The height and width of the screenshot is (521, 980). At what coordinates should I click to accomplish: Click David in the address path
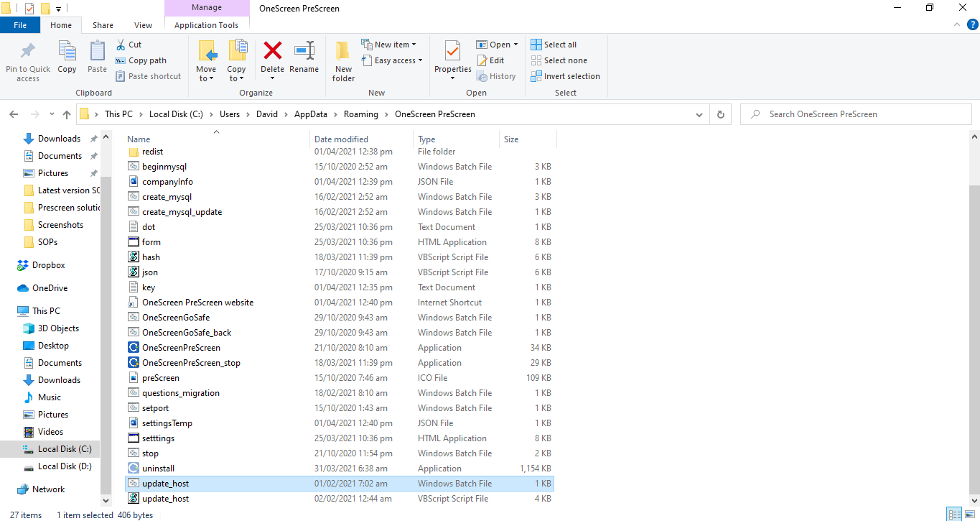267,114
